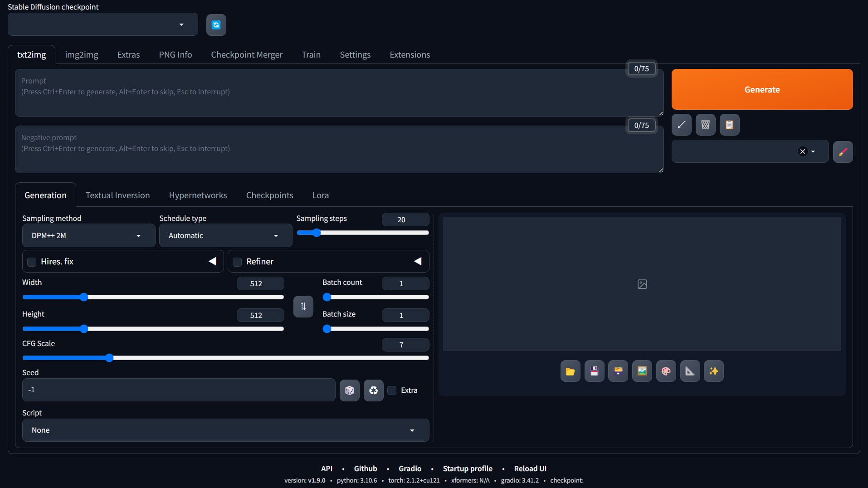Open the Checkpoint Merger tab
Viewport: 868px width, 488px height.
(247, 54)
